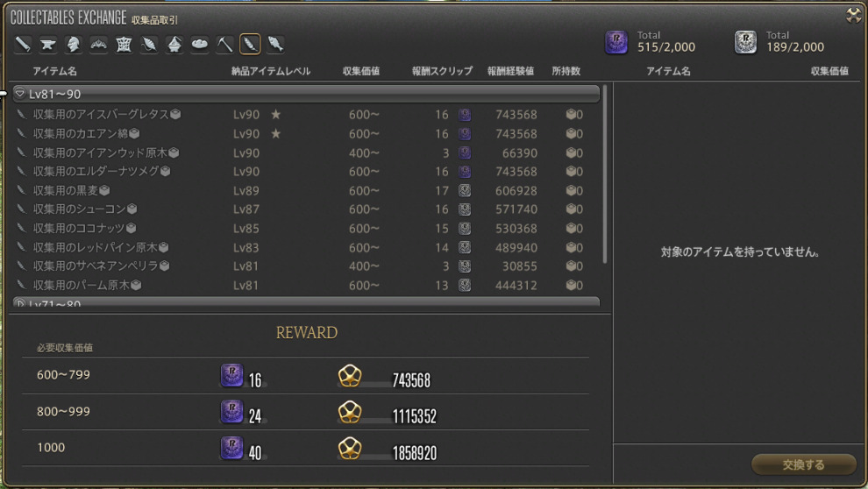Click the highlighted Botanist job icon
The height and width of the screenshot is (489, 868).
tap(250, 44)
